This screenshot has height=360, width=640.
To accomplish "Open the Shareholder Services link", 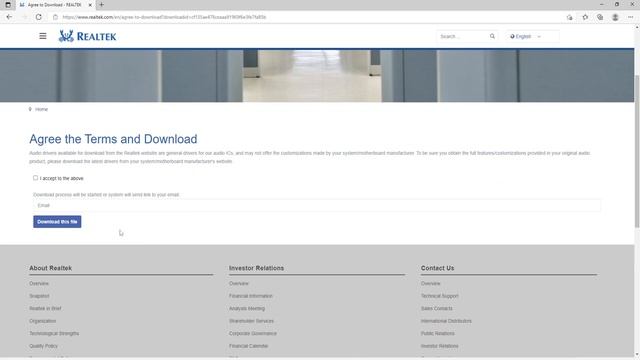I will coord(251,321).
